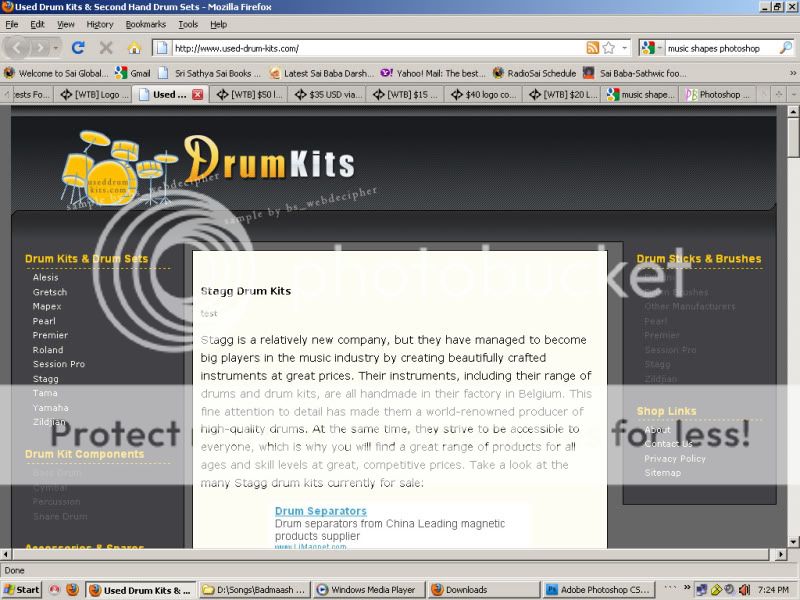
Task: Choose search engine via Google icon
Action: pos(648,48)
